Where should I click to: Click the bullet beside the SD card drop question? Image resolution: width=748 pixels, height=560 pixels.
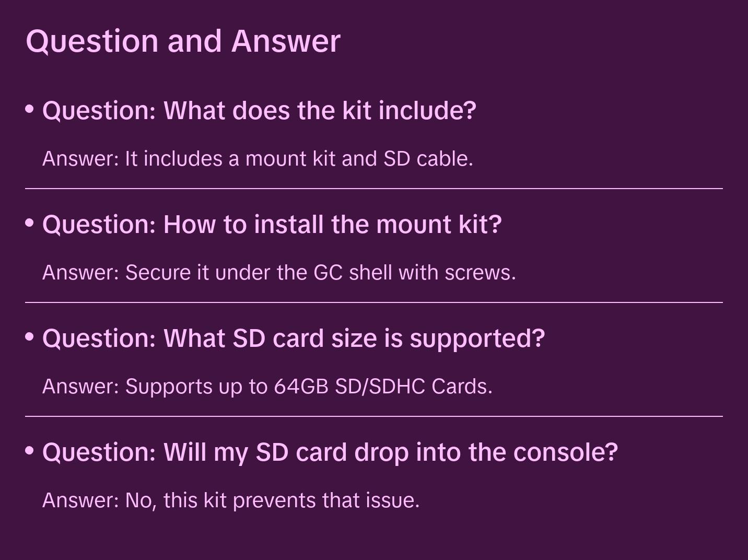point(30,450)
